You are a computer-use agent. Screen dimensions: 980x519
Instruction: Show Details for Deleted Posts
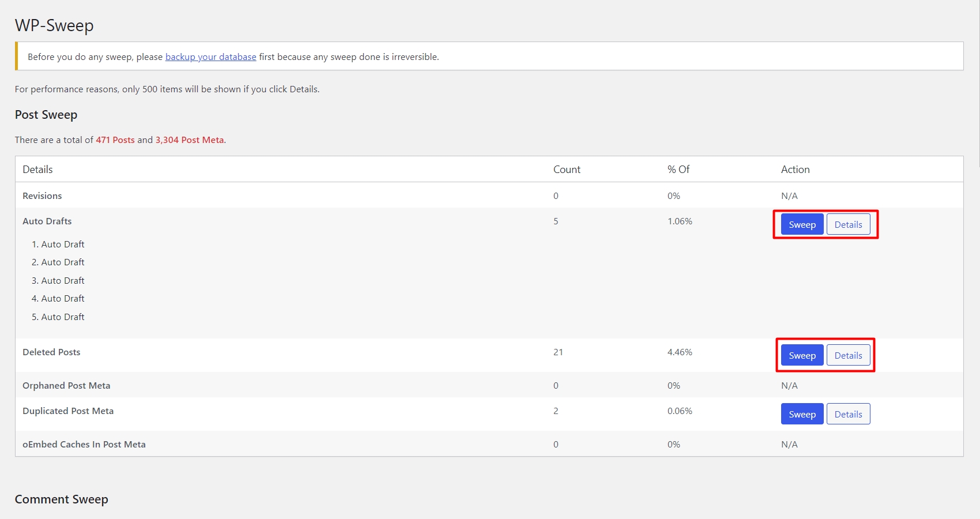click(848, 355)
